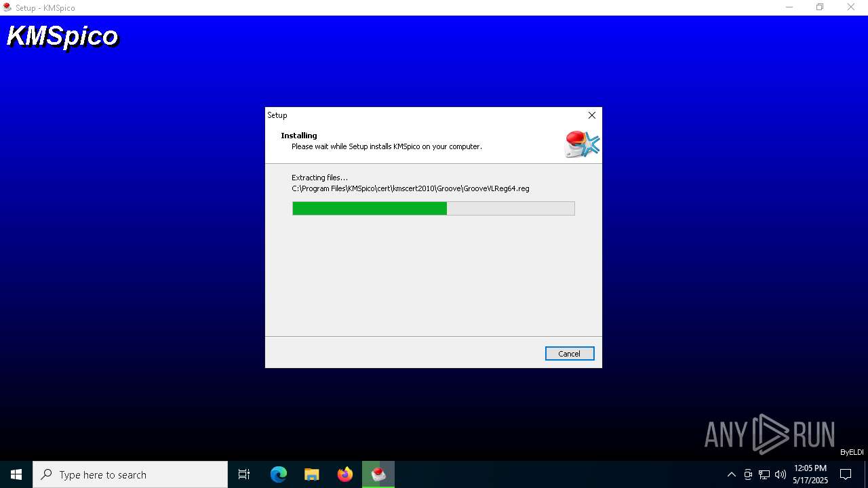The image size is (868, 488).
Task: Click the green installation progress bar
Action: [433, 208]
